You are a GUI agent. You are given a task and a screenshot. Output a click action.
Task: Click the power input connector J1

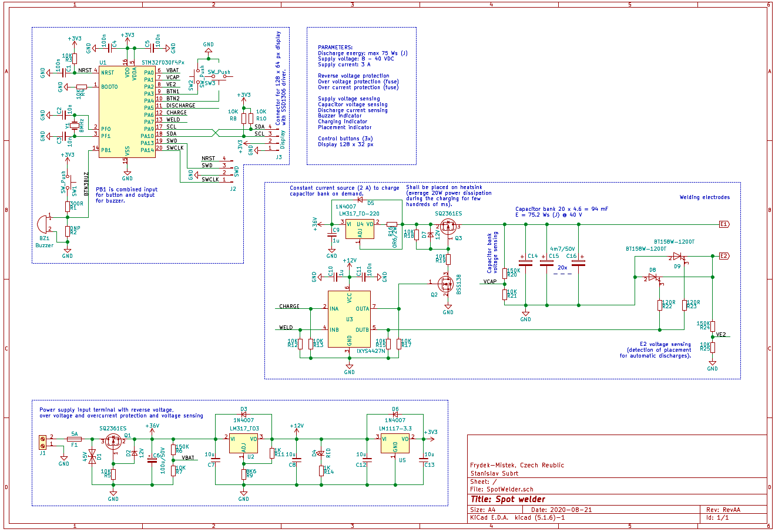(x=42, y=442)
